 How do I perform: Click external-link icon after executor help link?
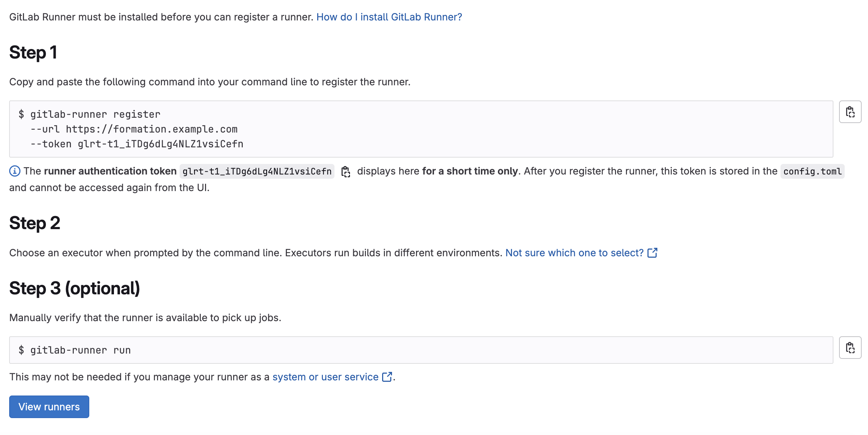coord(652,253)
